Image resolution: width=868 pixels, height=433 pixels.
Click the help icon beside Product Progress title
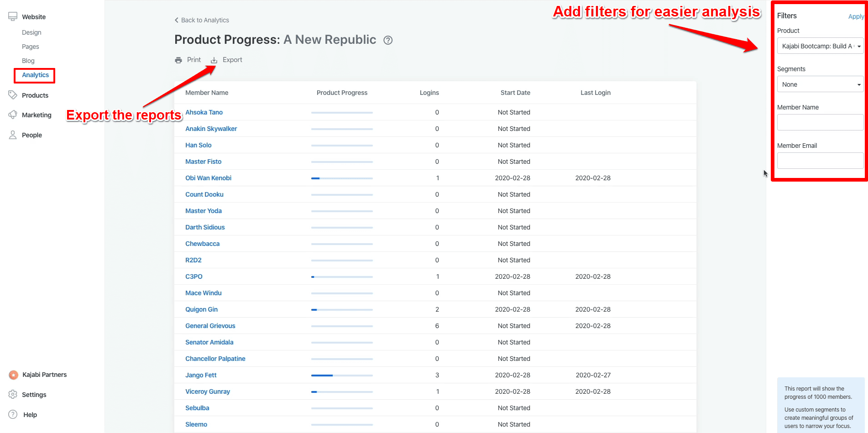(x=388, y=40)
